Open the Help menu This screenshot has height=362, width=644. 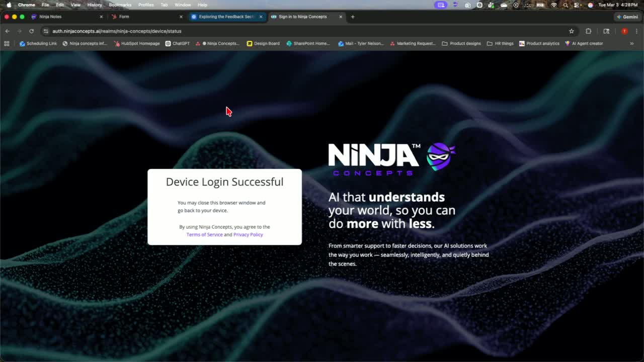pos(202,5)
